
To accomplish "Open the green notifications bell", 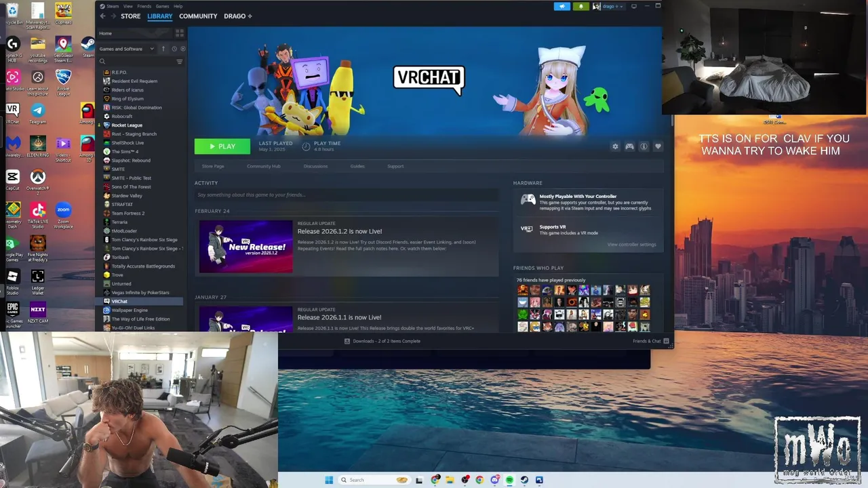I will (x=580, y=6).
